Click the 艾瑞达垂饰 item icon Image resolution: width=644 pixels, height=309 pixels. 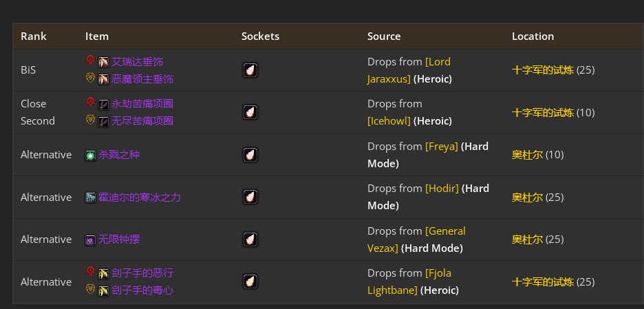[x=103, y=62]
